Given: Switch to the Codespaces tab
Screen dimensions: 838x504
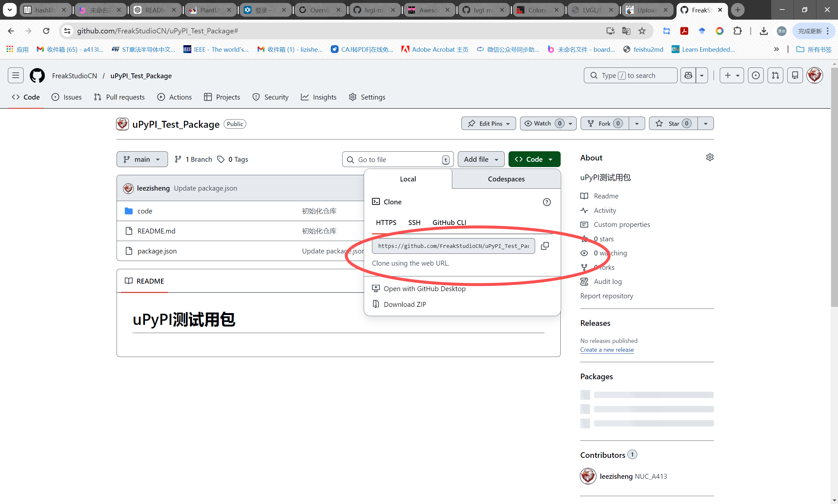Looking at the screenshot, I should pyautogui.click(x=506, y=179).
